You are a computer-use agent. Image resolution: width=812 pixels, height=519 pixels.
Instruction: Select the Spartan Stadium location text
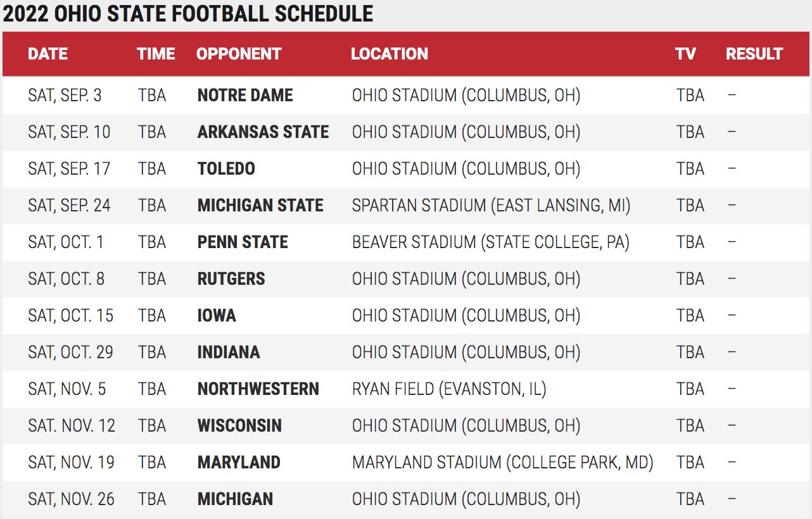tap(491, 206)
